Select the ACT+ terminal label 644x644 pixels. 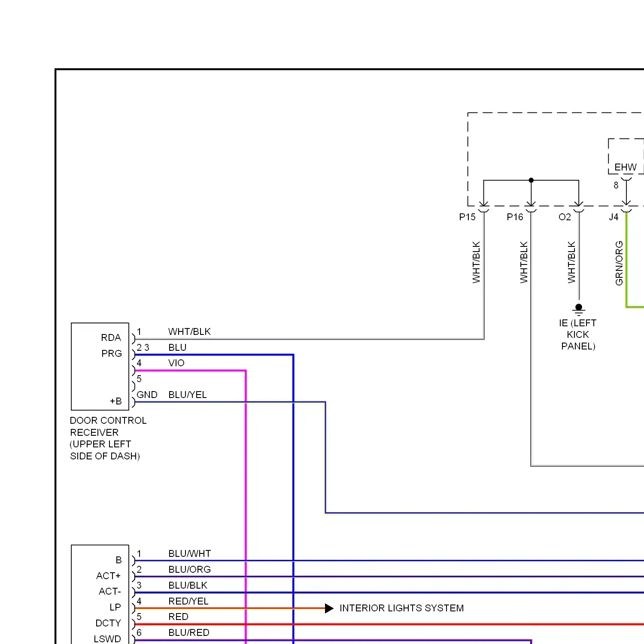click(109, 576)
